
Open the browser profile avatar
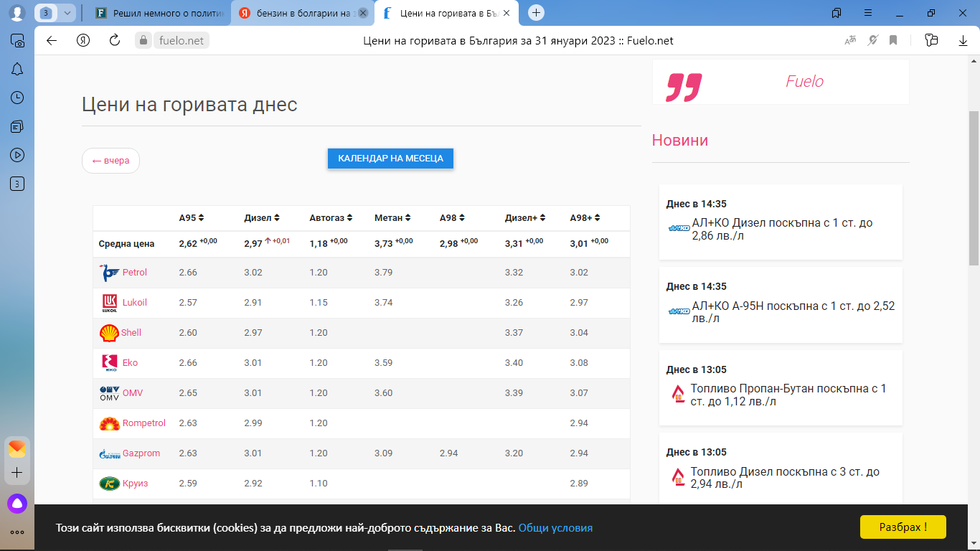tap(17, 13)
